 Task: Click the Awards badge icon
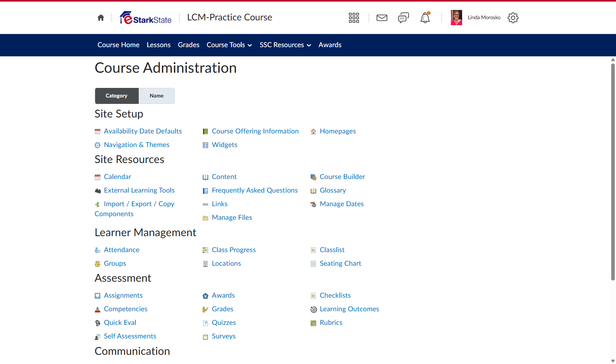point(205,296)
